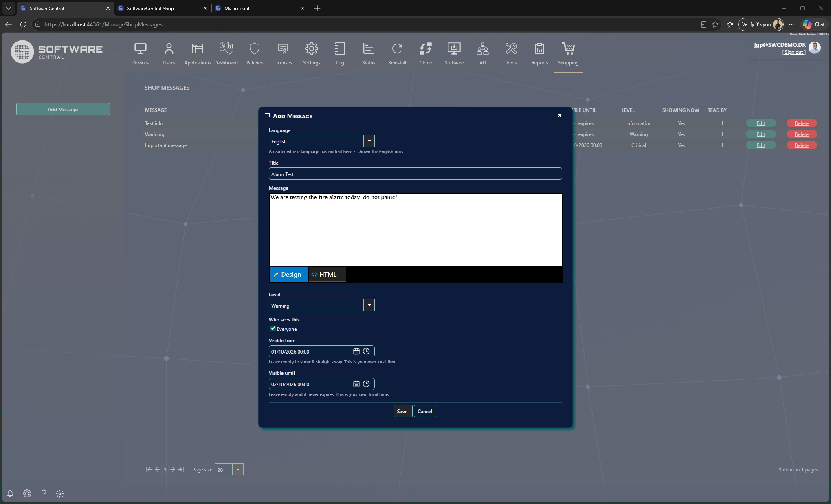
Task: Open time picker for Visible from
Action: (366, 351)
